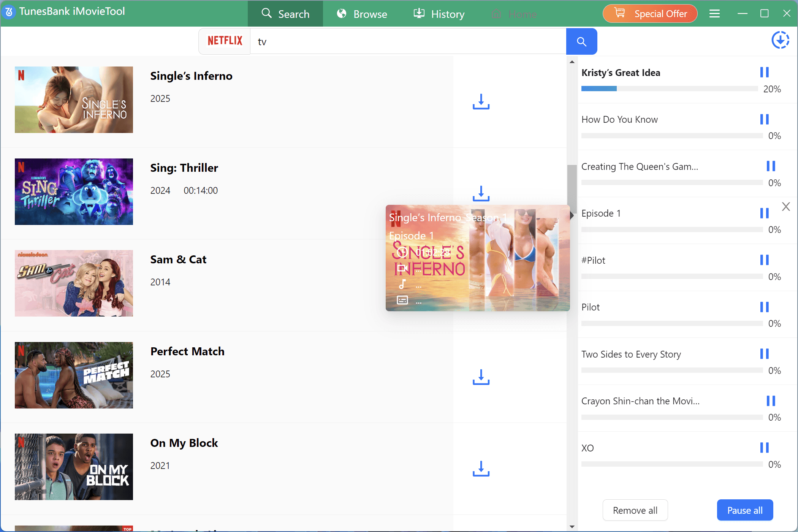This screenshot has width=798, height=532.
Task: Click the Sing: Thriller title
Action: pos(184,168)
